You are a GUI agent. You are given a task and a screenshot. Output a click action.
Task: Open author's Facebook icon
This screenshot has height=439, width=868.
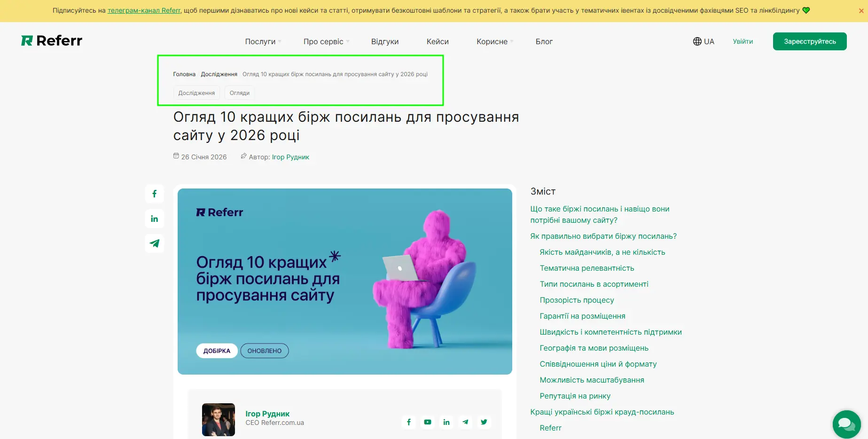tap(408, 422)
